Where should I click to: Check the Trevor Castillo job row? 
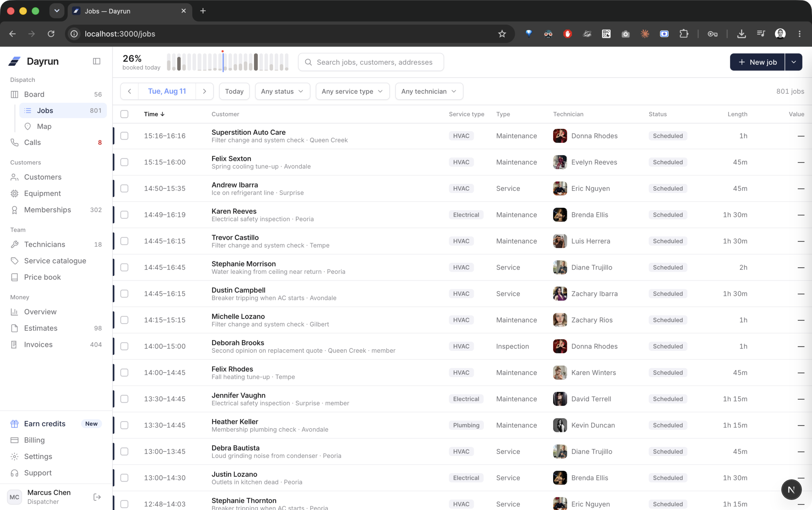pyautogui.click(x=124, y=241)
